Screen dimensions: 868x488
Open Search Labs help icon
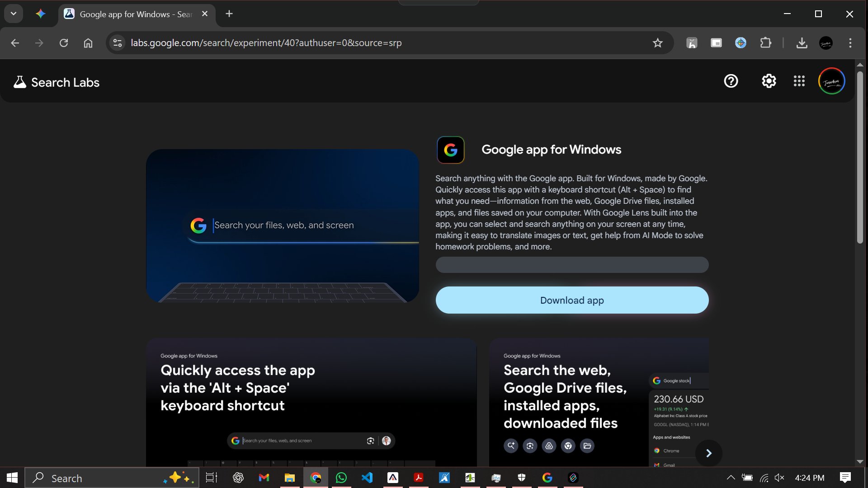coord(731,81)
